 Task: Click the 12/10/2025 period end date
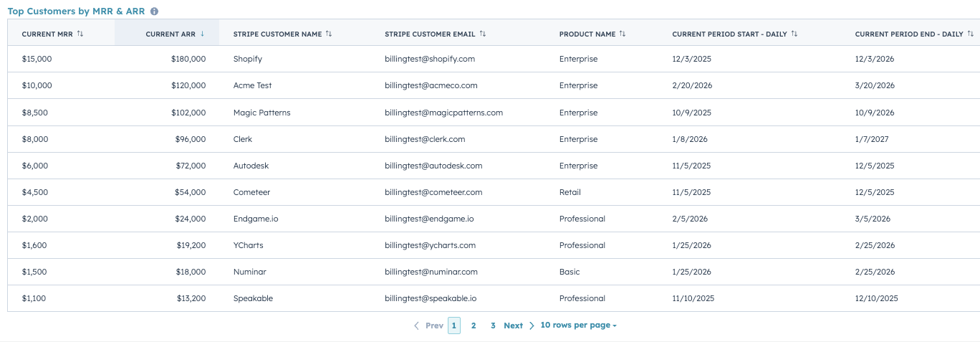pos(876,298)
